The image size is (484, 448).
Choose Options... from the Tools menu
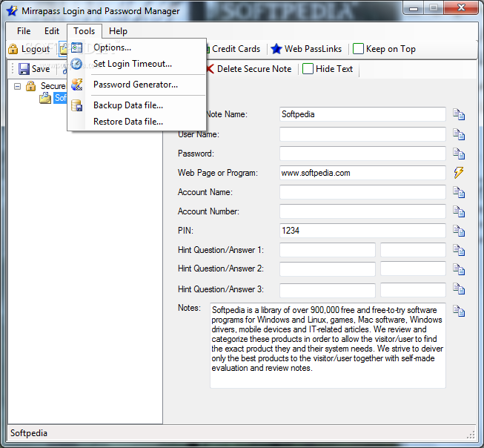(136, 47)
